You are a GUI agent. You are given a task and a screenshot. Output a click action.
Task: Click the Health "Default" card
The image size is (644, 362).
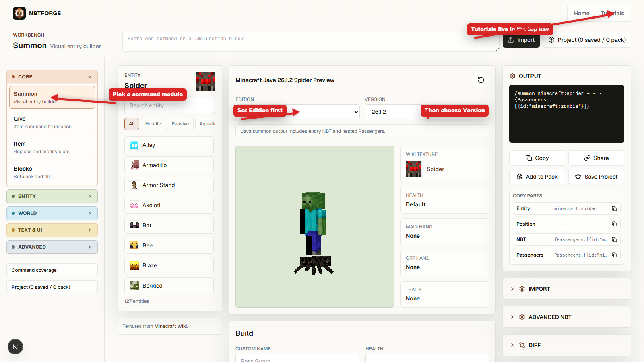(x=445, y=200)
